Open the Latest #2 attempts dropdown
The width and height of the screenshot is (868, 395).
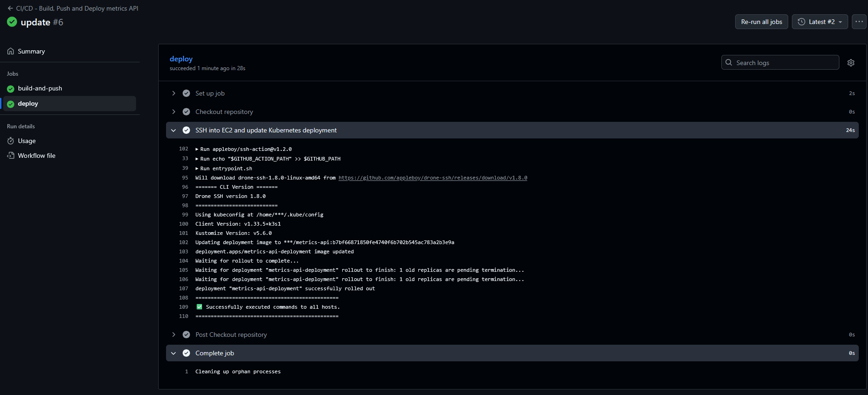pyautogui.click(x=820, y=22)
